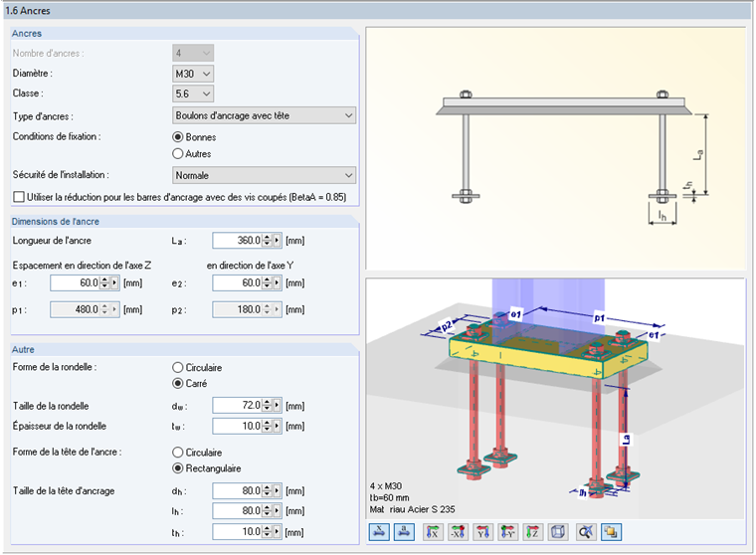Image resolution: width=756 pixels, height=555 pixels.
Task: Toggle the dimension display button with x arrow
Action: pyautogui.click(x=379, y=532)
